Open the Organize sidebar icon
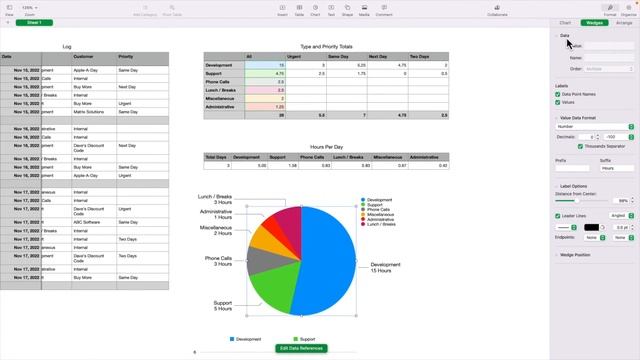 [629, 8]
